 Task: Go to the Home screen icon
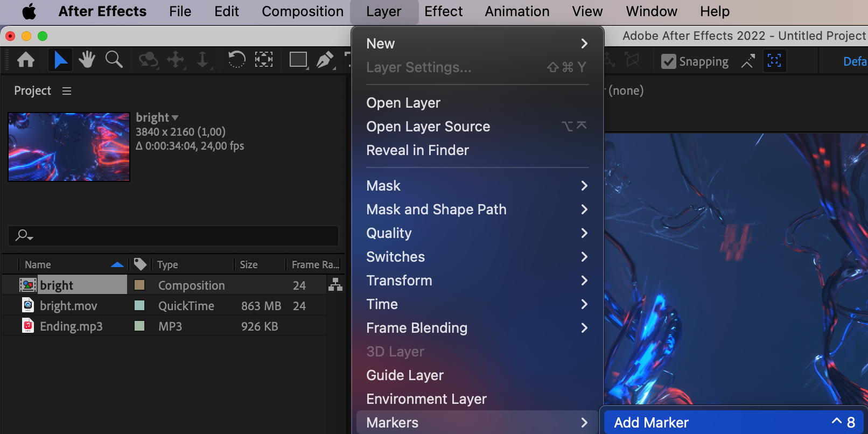point(26,60)
